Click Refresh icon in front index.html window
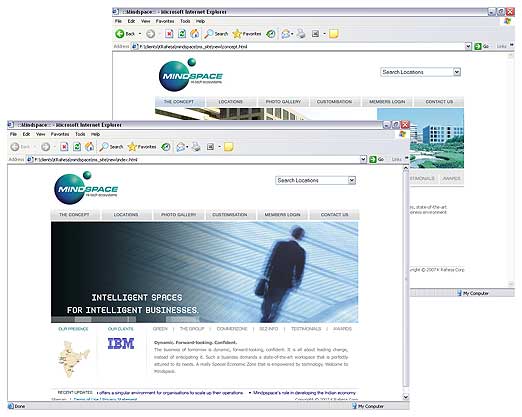Image resolution: width=522 pixels, height=417 pixels. pos(77,147)
